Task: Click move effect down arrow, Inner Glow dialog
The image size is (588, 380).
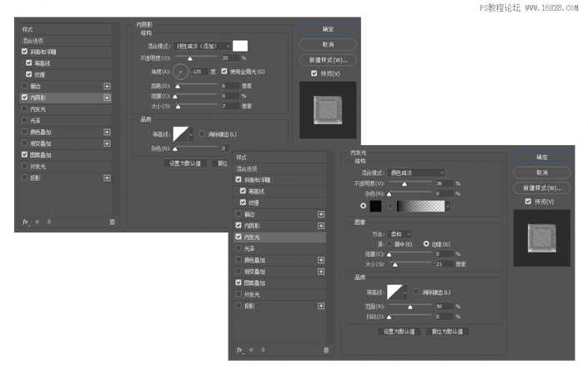Action: click(264, 350)
